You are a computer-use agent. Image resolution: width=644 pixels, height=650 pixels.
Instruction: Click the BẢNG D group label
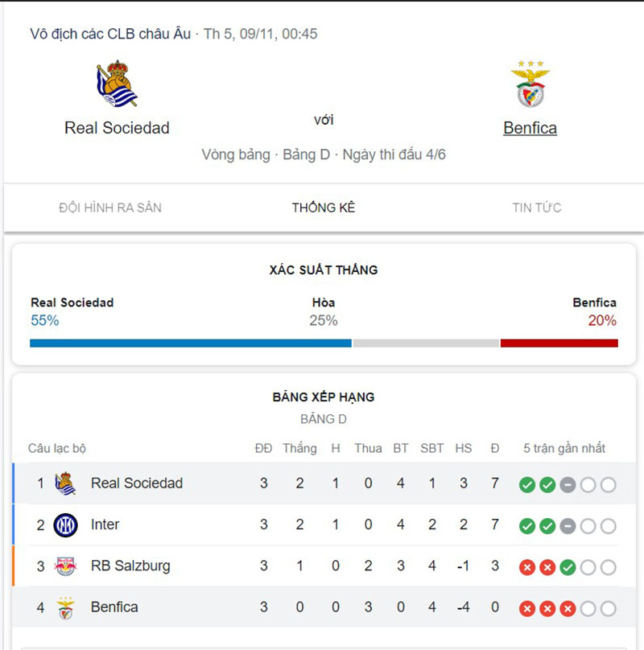[x=324, y=419]
